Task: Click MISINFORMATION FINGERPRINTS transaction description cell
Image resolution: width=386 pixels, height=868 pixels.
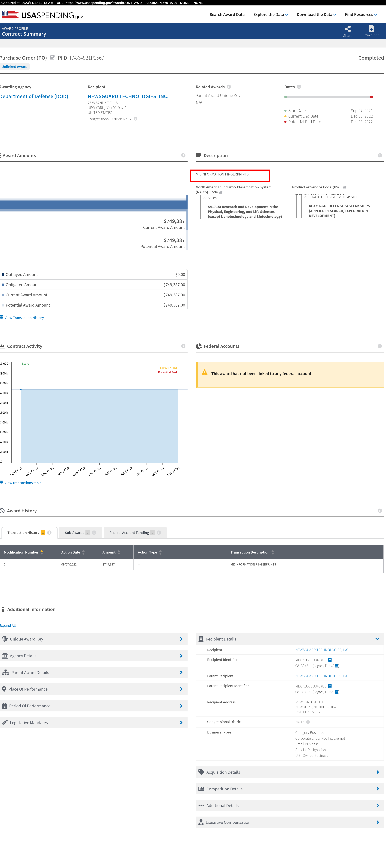Action: 253,564
